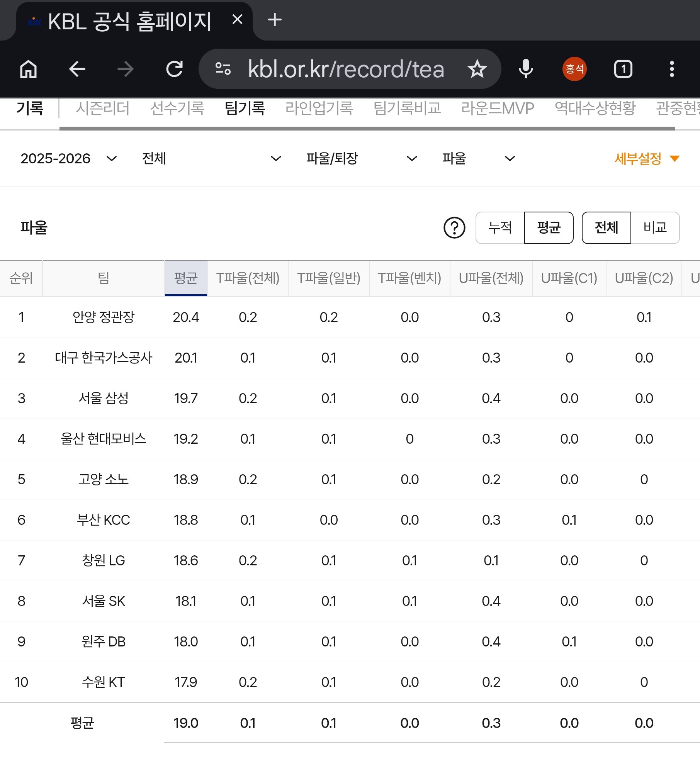700x760 pixels.
Task: Open the 시즌리더 tab
Action: point(103,108)
